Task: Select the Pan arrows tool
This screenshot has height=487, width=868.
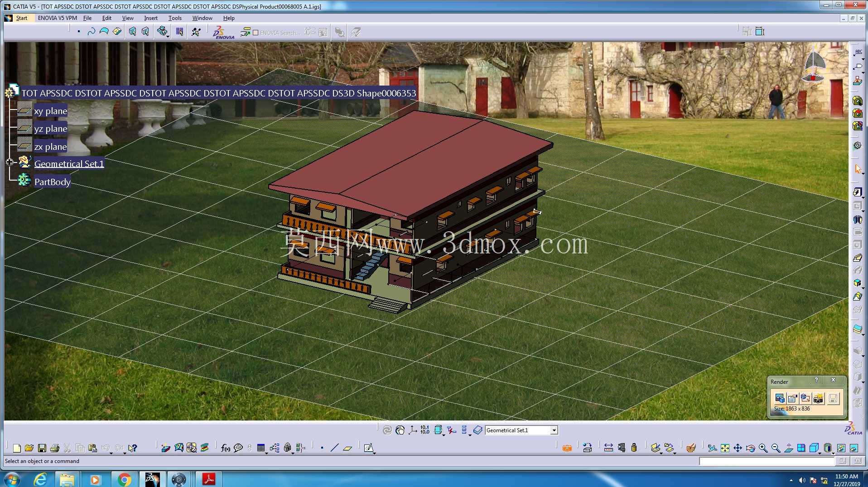Action: point(738,448)
